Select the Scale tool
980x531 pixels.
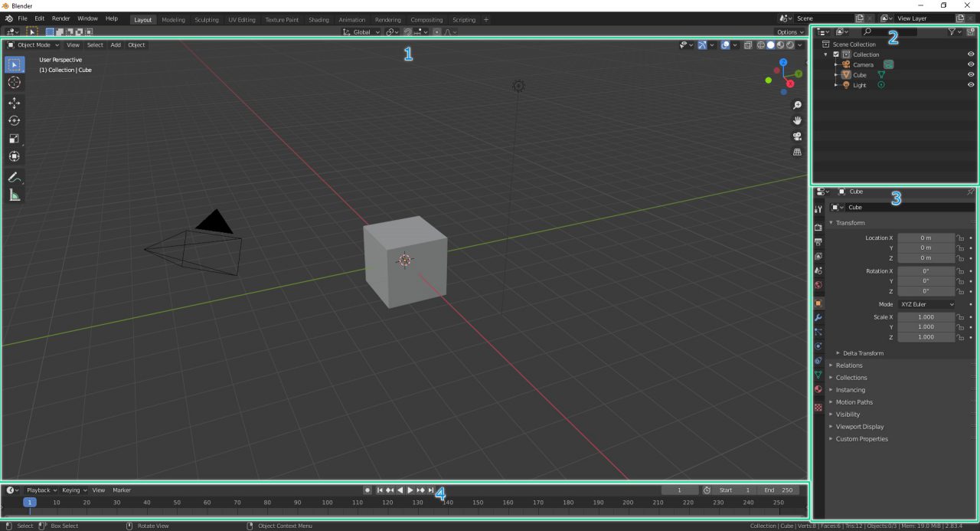[x=14, y=138]
